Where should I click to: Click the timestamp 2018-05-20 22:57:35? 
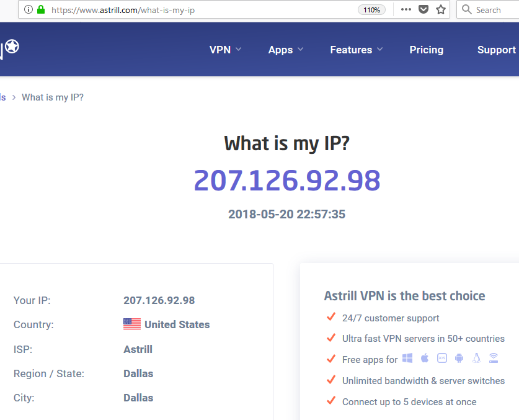[x=287, y=214]
